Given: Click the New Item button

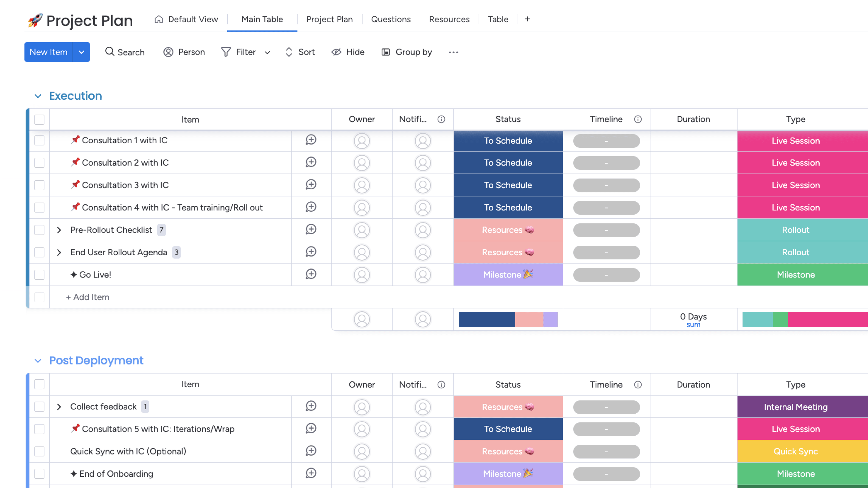Looking at the screenshot, I should coord(49,52).
